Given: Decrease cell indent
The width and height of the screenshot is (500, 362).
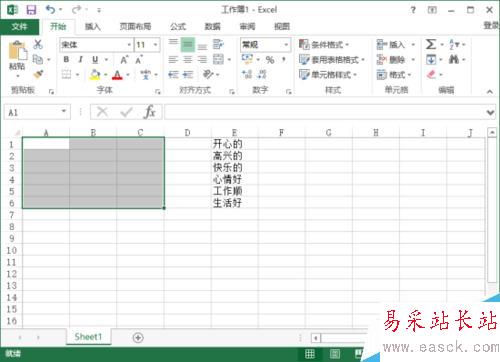Looking at the screenshot, I should 173,75.
